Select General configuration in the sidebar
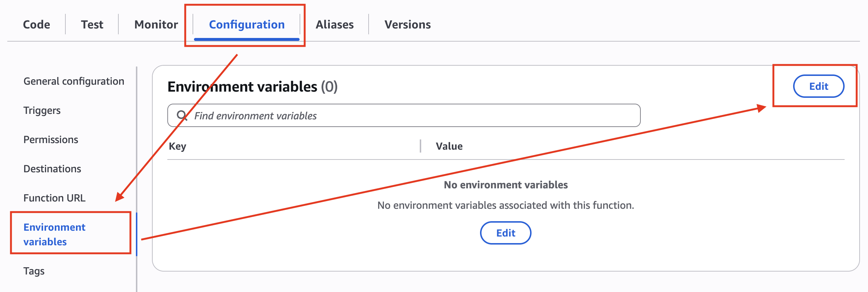This screenshot has height=292, width=868. coord(74,81)
